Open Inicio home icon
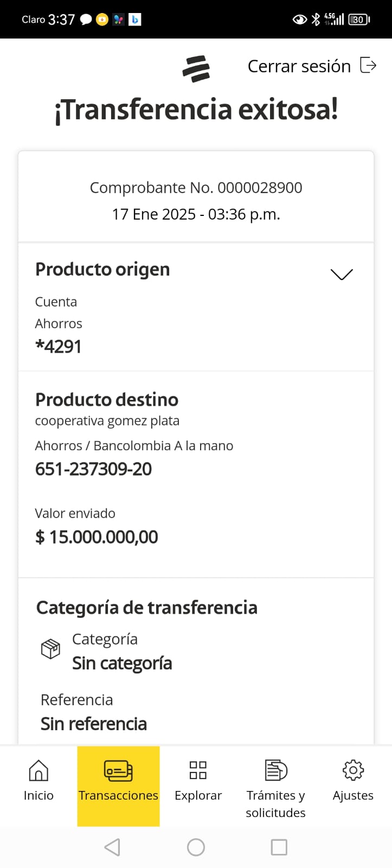This screenshot has width=392, height=868. point(38,770)
